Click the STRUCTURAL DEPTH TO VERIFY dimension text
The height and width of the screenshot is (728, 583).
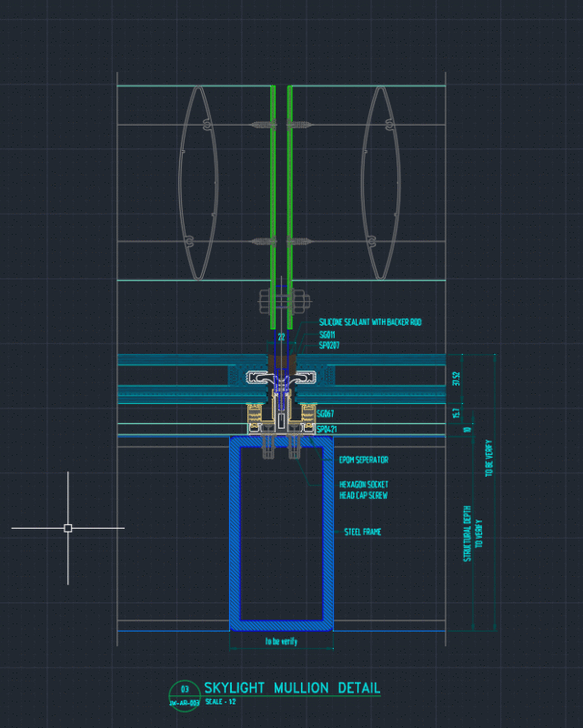point(473,533)
